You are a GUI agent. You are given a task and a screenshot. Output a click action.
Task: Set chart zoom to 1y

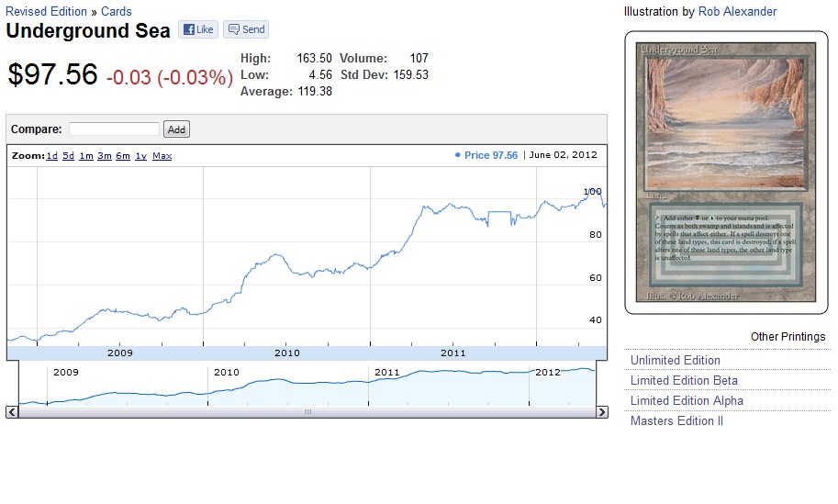click(x=141, y=156)
